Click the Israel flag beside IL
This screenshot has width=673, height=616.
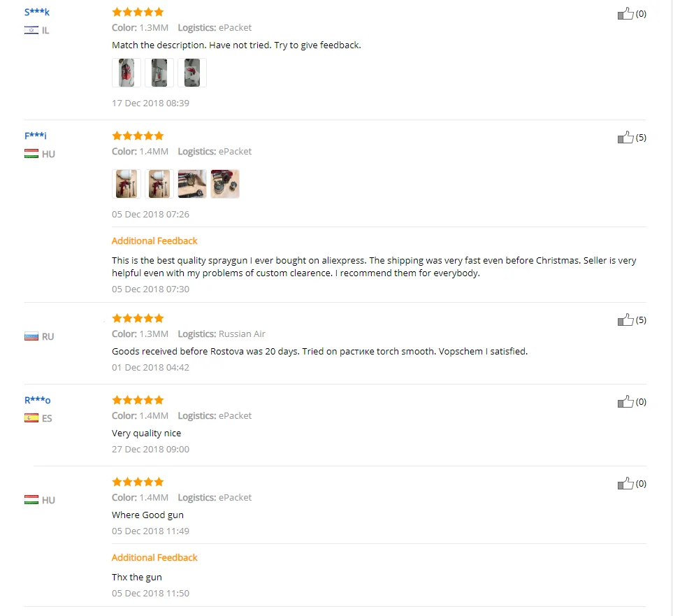click(x=31, y=30)
